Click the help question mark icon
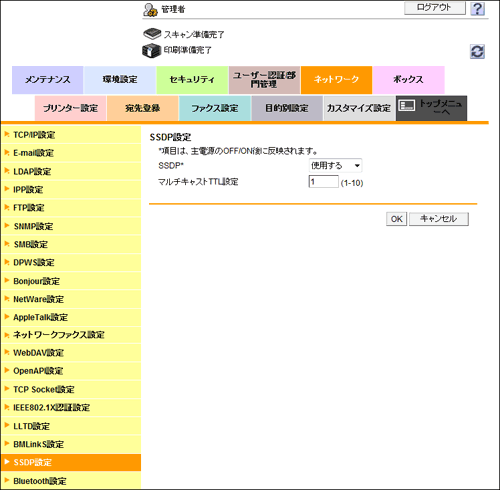Image resolution: width=500 pixels, height=490 pixels. click(x=477, y=9)
